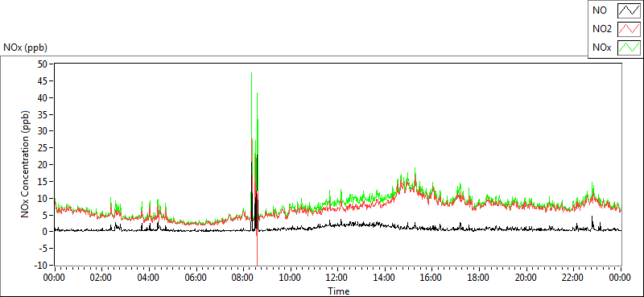Click the 02:00 time tick label
Screen dimensions: 644x297
101,278
